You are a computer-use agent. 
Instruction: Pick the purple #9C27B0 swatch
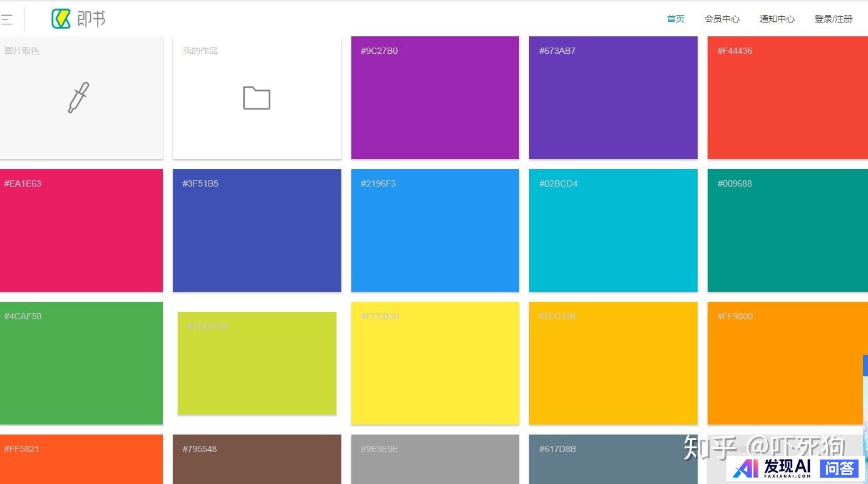(435, 98)
